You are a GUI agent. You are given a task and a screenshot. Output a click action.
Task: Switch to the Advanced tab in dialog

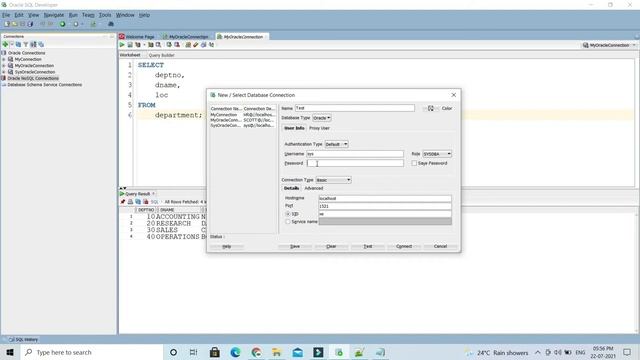point(313,188)
